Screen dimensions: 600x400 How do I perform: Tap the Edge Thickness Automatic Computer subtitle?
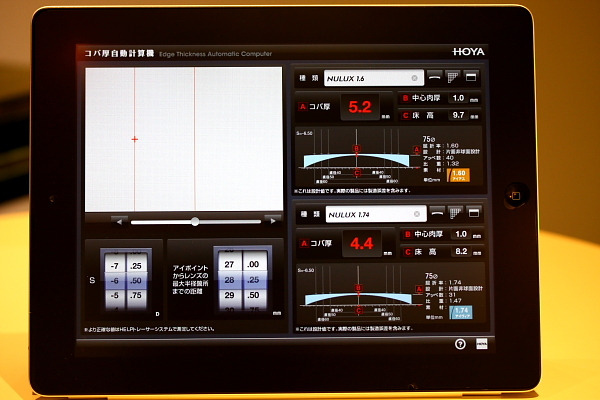[x=215, y=54]
